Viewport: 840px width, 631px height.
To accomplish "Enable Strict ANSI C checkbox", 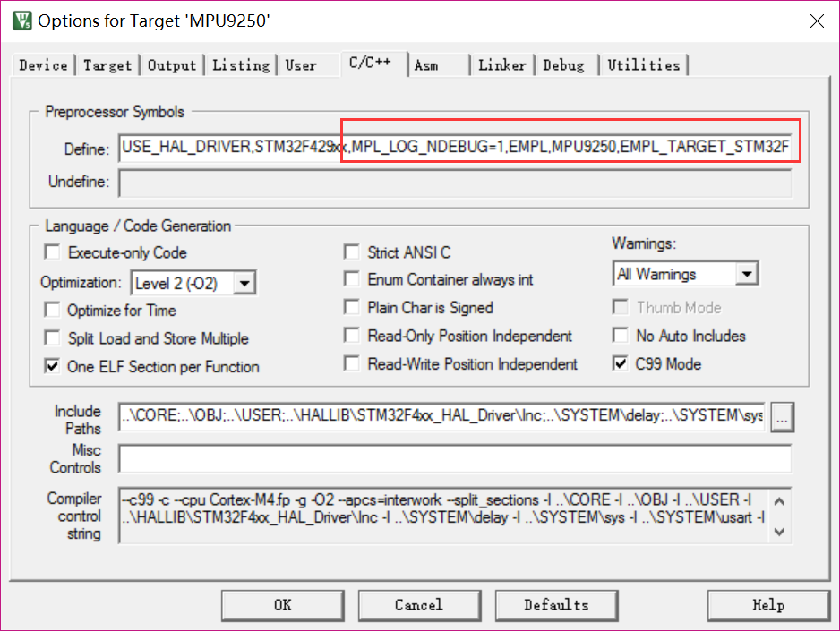I will tap(352, 252).
